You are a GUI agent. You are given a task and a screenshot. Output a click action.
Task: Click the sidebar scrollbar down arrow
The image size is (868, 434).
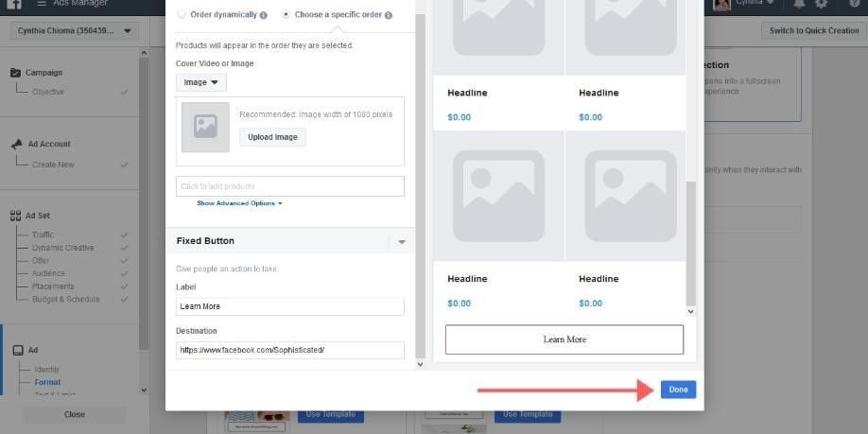144,390
